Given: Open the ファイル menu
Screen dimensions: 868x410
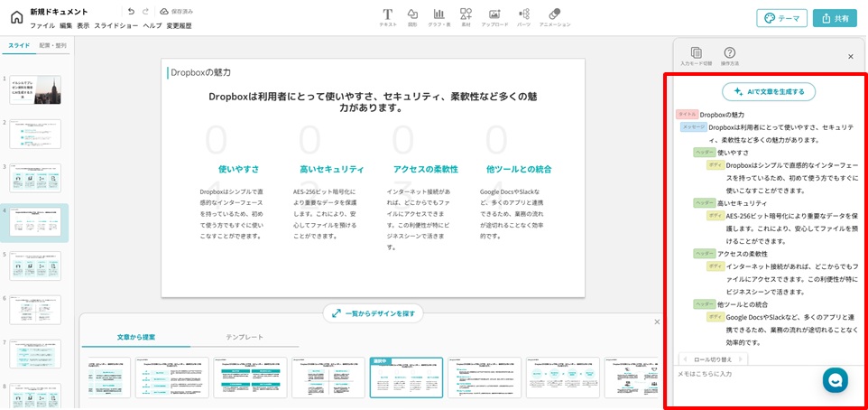Looking at the screenshot, I should 42,25.
